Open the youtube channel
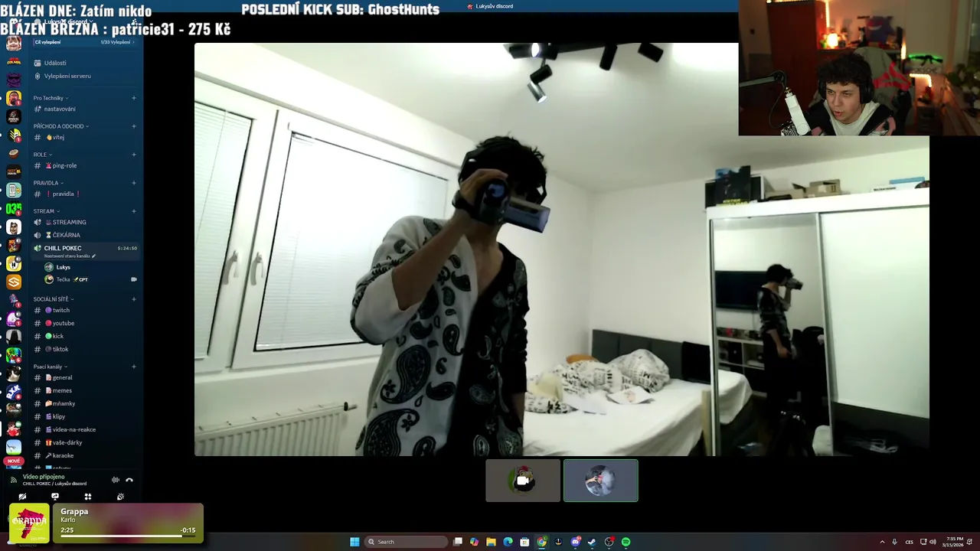This screenshot has width=980, height=551. (x=85, y=323)
